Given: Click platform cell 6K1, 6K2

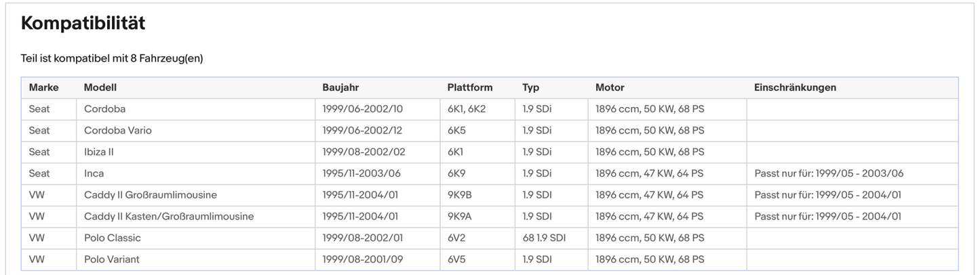Looking at the screenshot, I should (467, 109).
